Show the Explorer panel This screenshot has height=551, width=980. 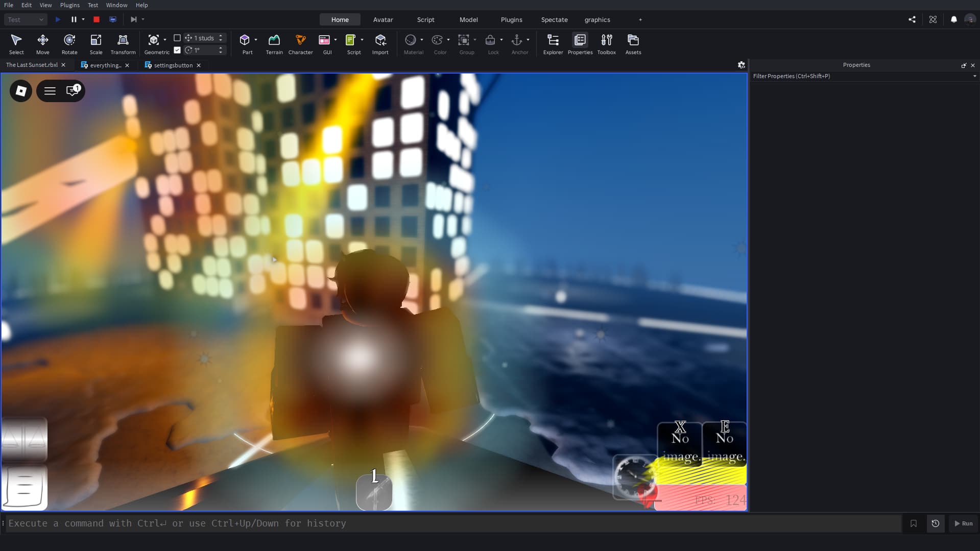pyautogui.click(x=553, y=44)
